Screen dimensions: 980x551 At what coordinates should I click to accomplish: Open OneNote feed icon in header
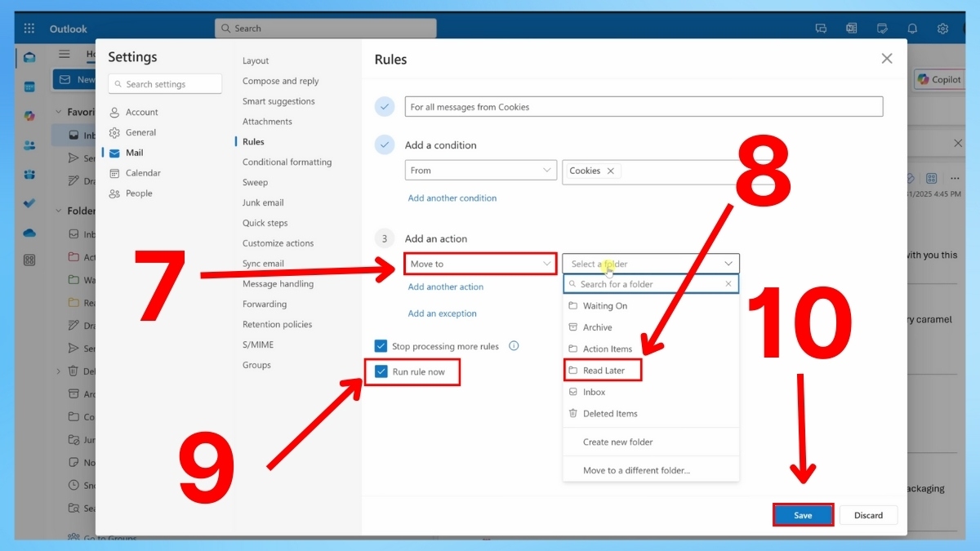click(x=851, y=29)
